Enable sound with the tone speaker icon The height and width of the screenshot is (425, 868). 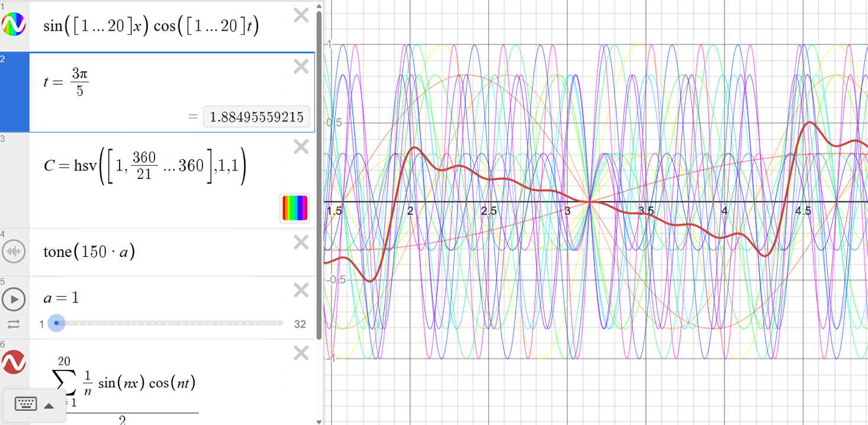14,251
